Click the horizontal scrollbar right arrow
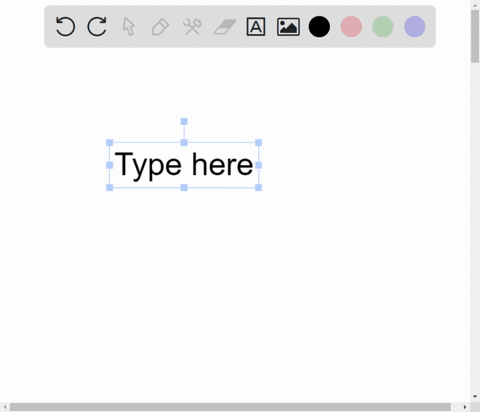The height and width of the screenshot is (412, 480). pos(465,407)
